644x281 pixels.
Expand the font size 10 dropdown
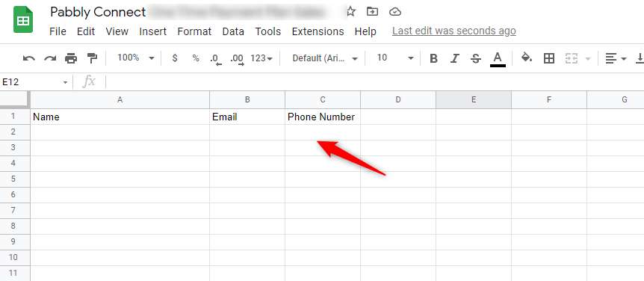pos(395,58)
